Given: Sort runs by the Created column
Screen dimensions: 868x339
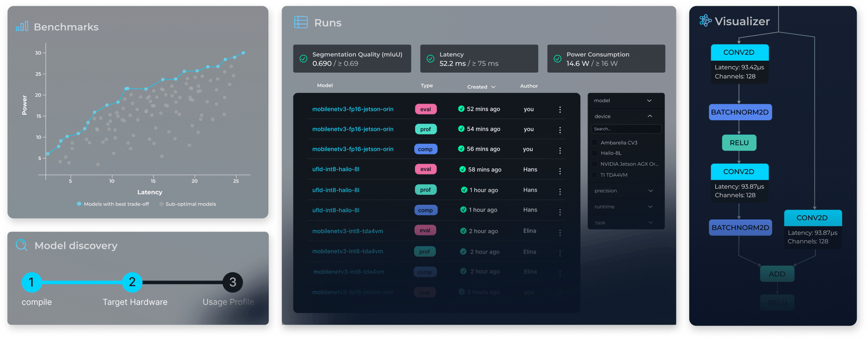Looking at the screenshot, I should (x=481, y=87).
